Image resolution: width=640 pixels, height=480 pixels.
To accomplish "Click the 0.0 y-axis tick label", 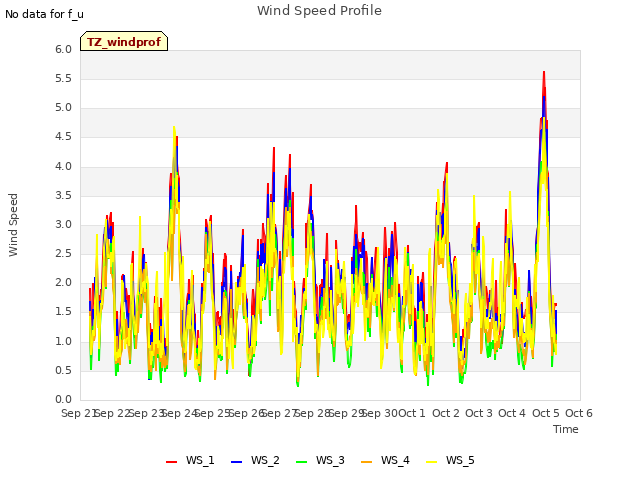I will pos(63,400).
